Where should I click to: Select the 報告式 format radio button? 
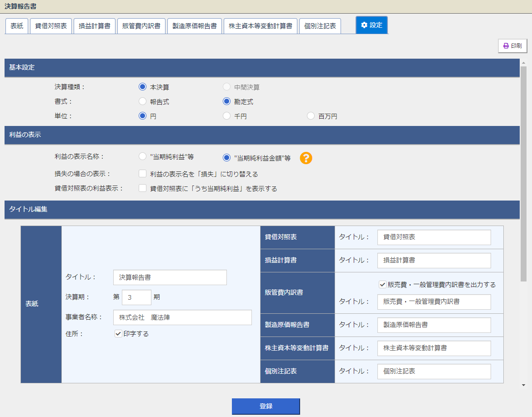tap(143, 102)
